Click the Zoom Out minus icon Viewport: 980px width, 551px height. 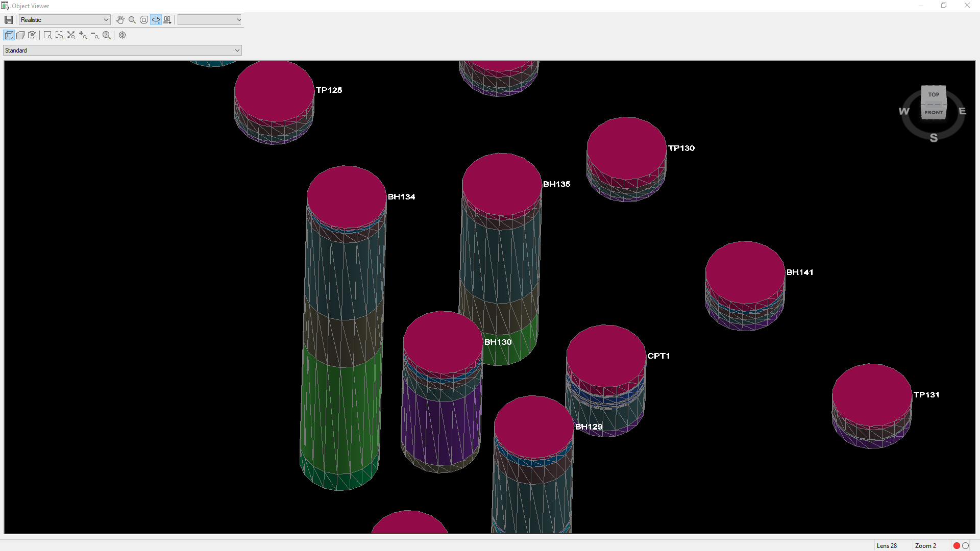[x=94, y=35]
